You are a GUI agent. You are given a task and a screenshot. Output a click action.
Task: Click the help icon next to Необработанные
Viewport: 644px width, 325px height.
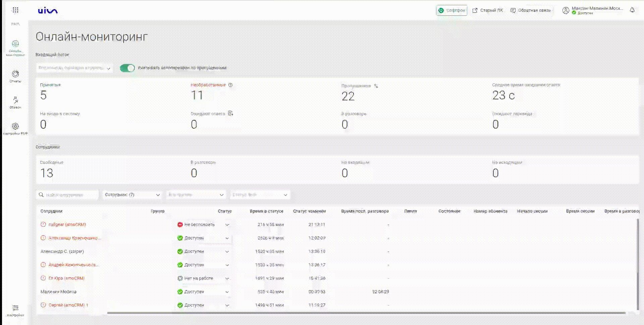(x=230, y=85)
